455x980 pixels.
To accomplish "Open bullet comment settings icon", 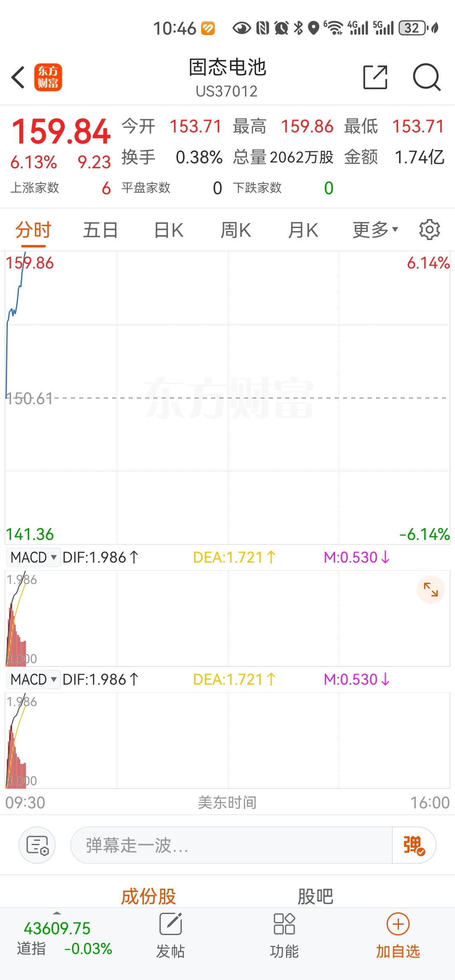I will pos(37,845).
